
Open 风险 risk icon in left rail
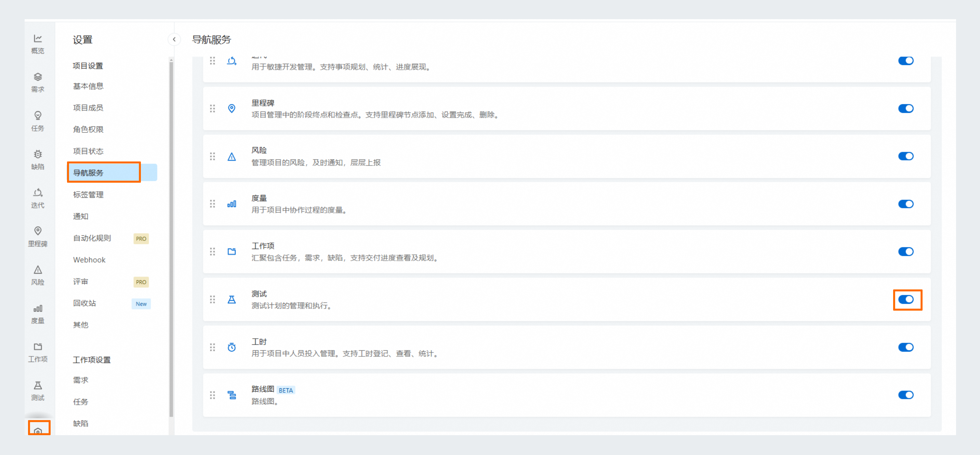click(x=38, y=275)
